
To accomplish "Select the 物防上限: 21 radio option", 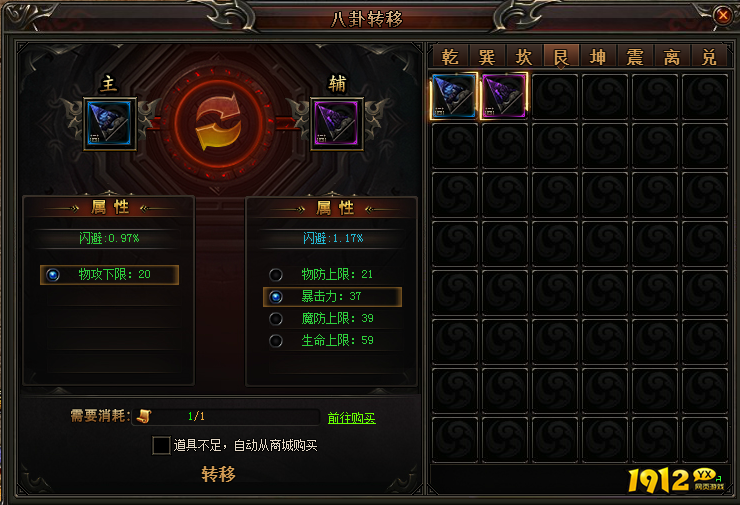I will pyautogui.click(x=276, y=275).
